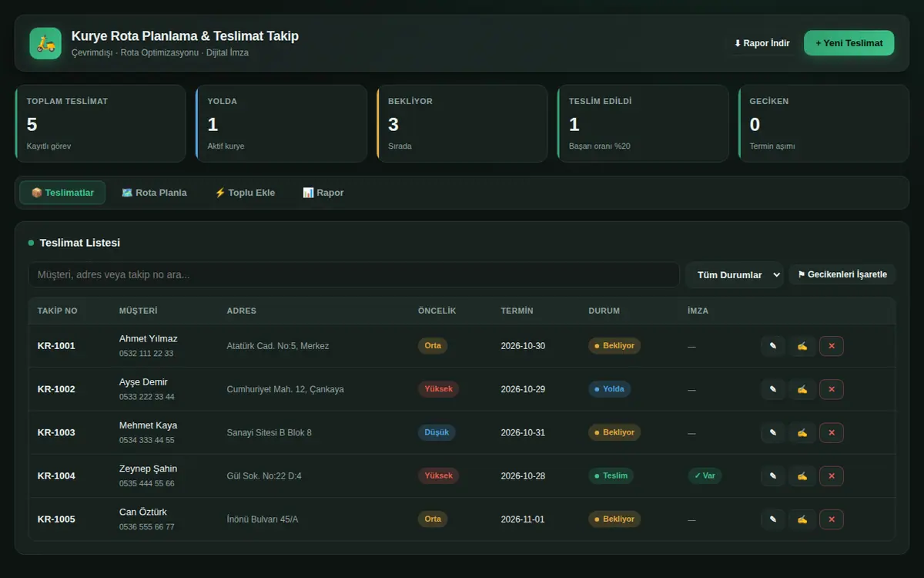Viewport: 924px width, 578px height.
Task: Select tracking number KR-1001
Action: coord(56,346)
